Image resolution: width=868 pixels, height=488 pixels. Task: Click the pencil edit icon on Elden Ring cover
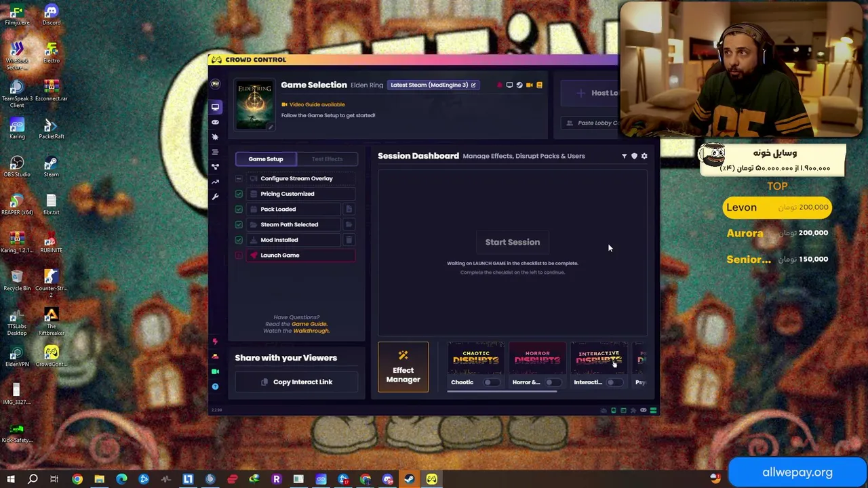269,127
